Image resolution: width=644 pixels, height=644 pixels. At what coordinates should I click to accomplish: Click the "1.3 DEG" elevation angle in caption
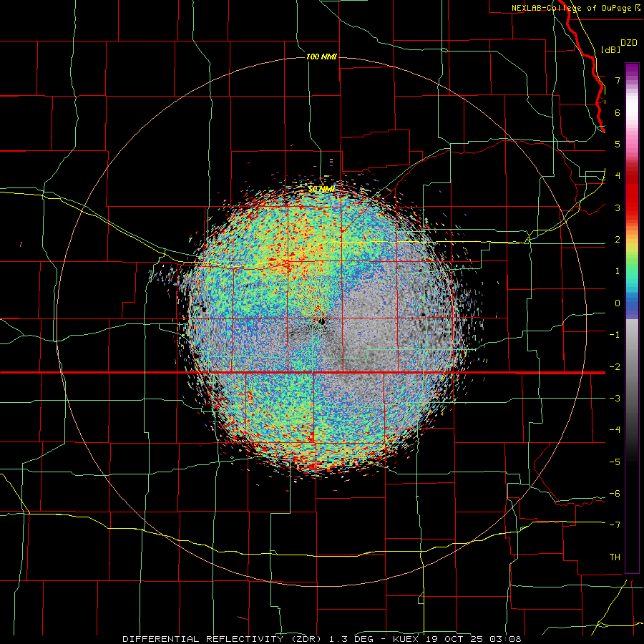pos(351,639)
